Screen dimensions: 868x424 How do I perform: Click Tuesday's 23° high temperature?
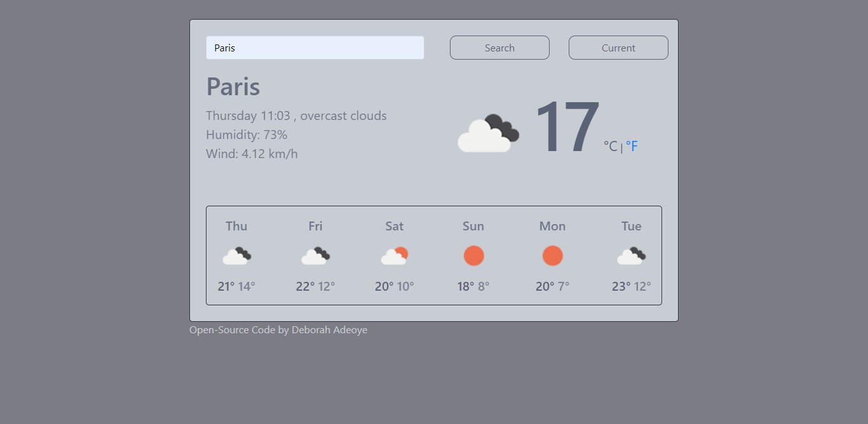click(x=621, y=286)
